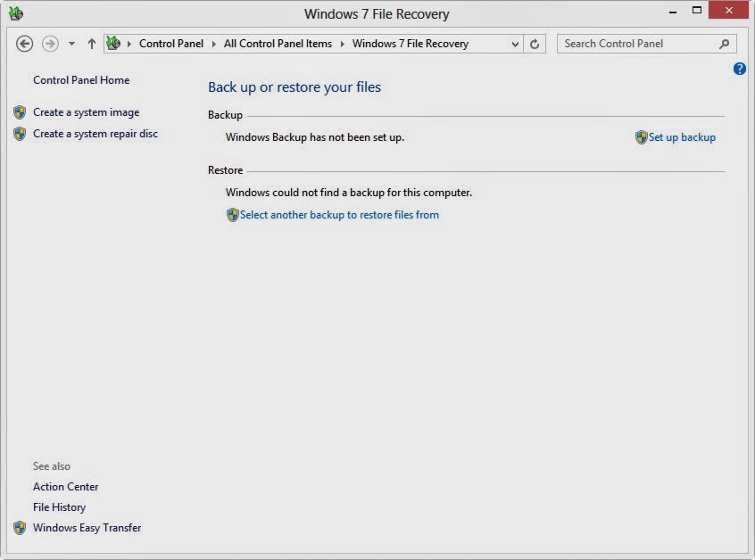Click the Back navigation arrow

click(x=25, y=44)
